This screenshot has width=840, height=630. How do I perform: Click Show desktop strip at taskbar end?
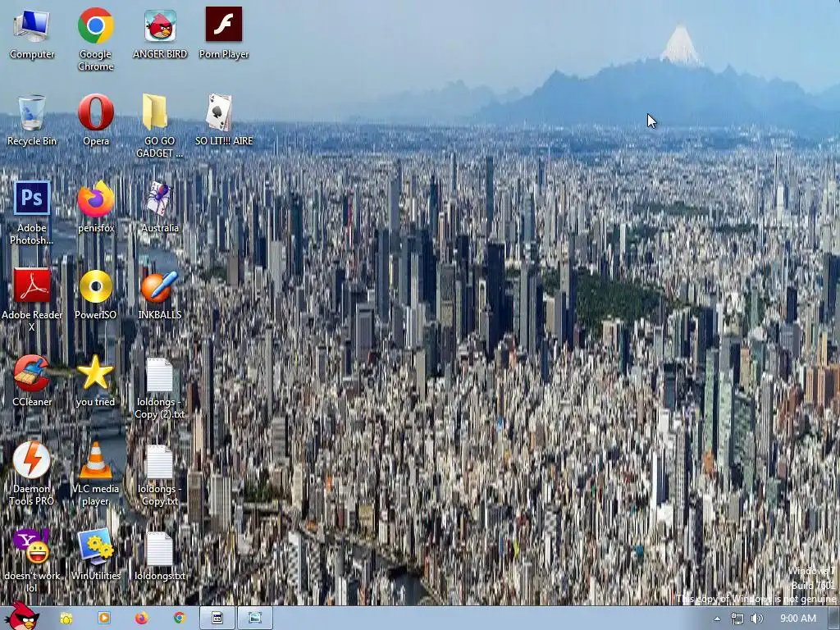pyautogui.click(x=834, y=619)
